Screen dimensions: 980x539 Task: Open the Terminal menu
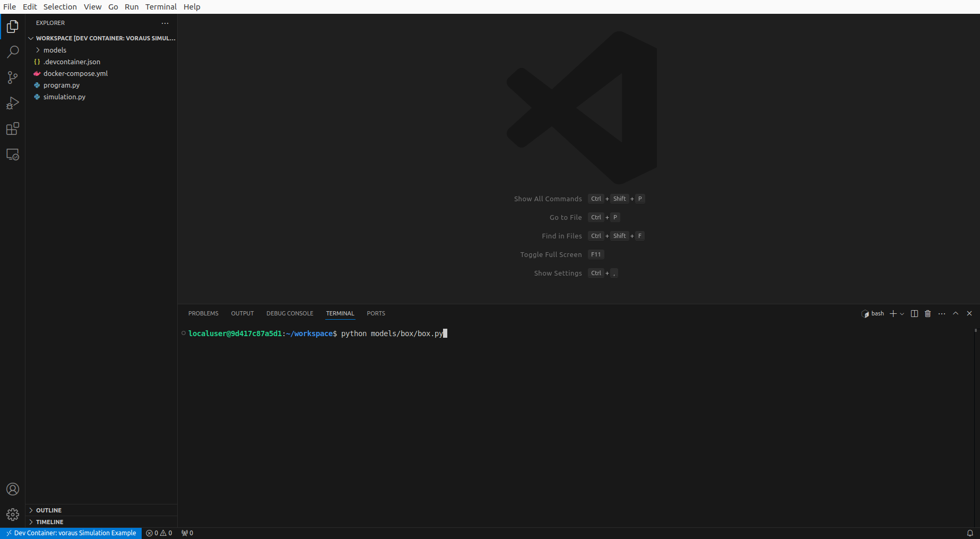[161, 7]
